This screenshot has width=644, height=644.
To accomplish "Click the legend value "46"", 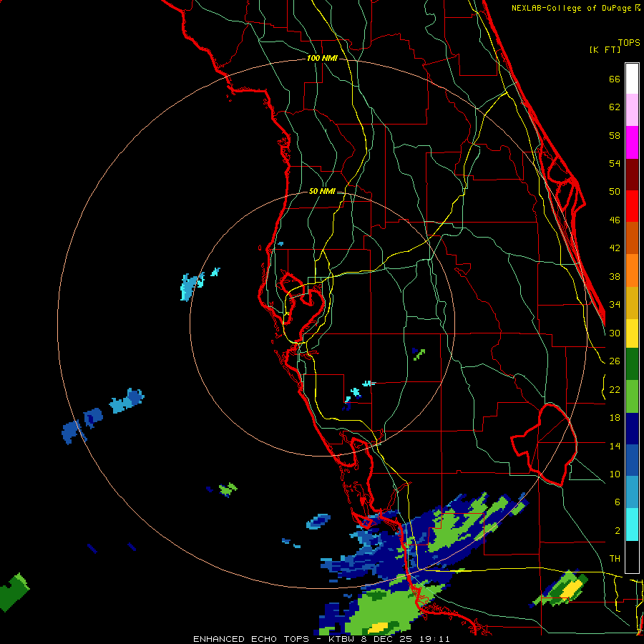I will 615,220.
